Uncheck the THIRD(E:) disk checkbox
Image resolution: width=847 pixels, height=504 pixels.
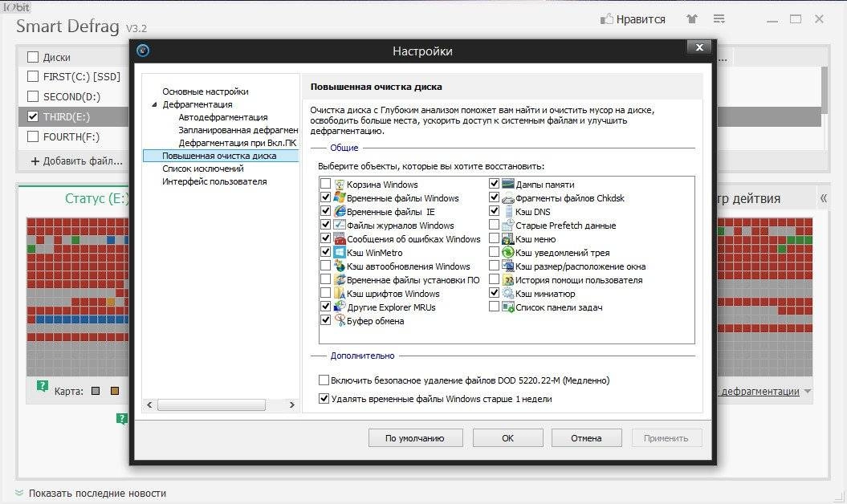tap(33, 116)
